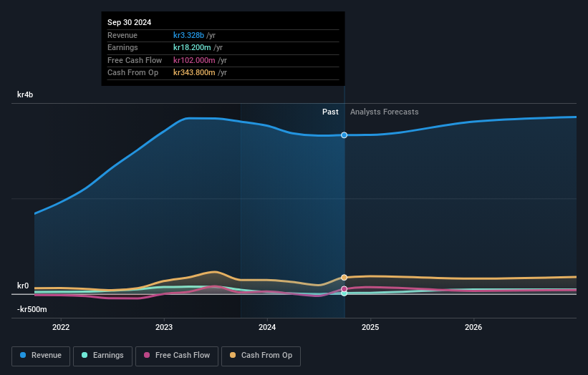The image size is (588, 375).
Task: Click the 2024 x-axis label
Action: 267,328
